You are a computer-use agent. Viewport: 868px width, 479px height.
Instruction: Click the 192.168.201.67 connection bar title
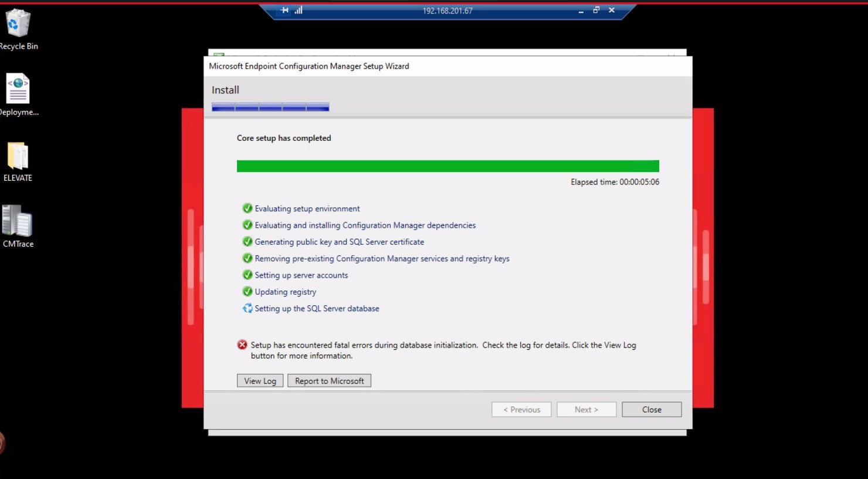pos(447,11)
